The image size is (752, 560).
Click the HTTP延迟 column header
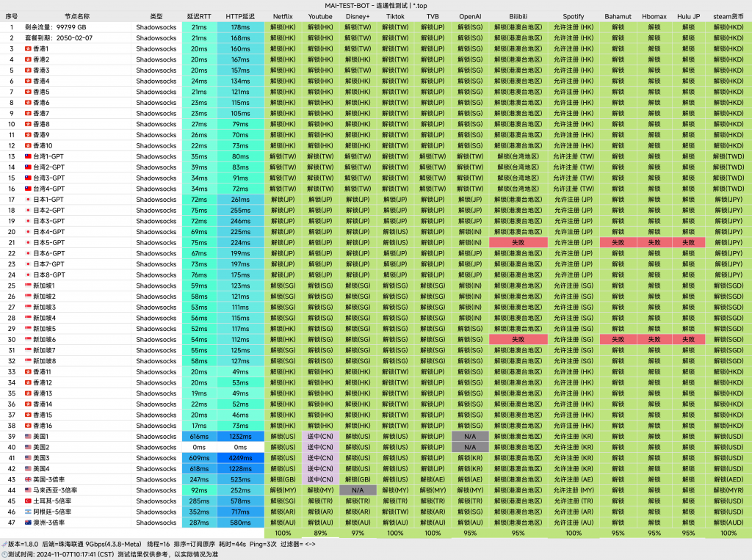click(240, 16)
